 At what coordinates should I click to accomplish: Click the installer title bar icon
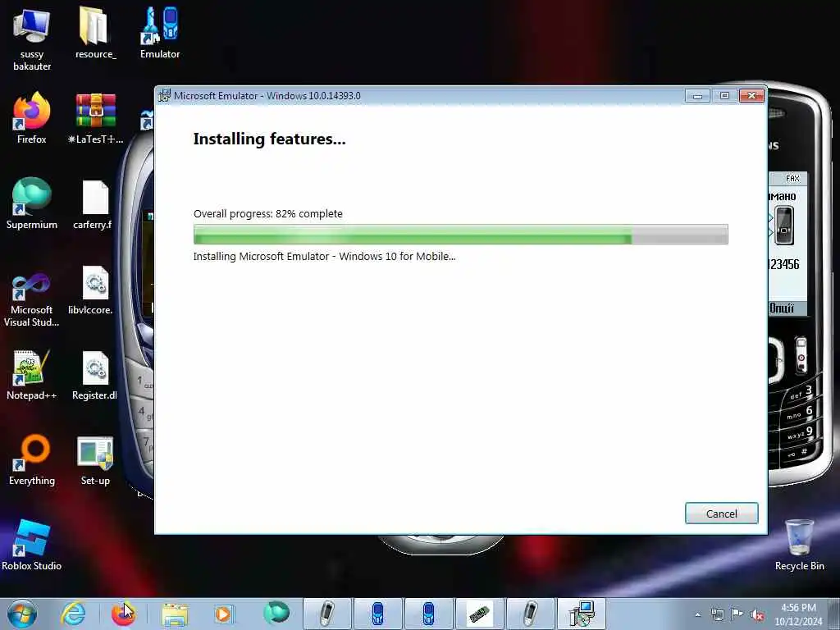[164, 95]
